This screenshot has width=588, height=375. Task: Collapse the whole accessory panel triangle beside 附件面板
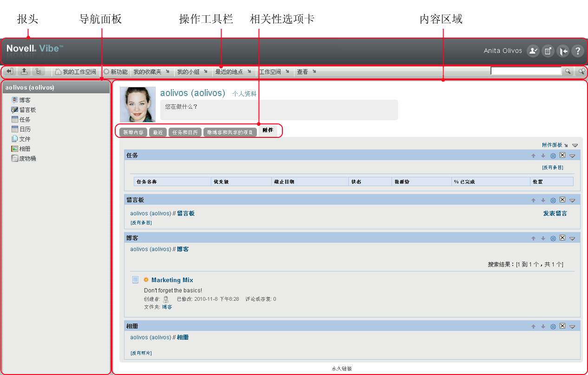pyautogui.click(x=575, y=146)
